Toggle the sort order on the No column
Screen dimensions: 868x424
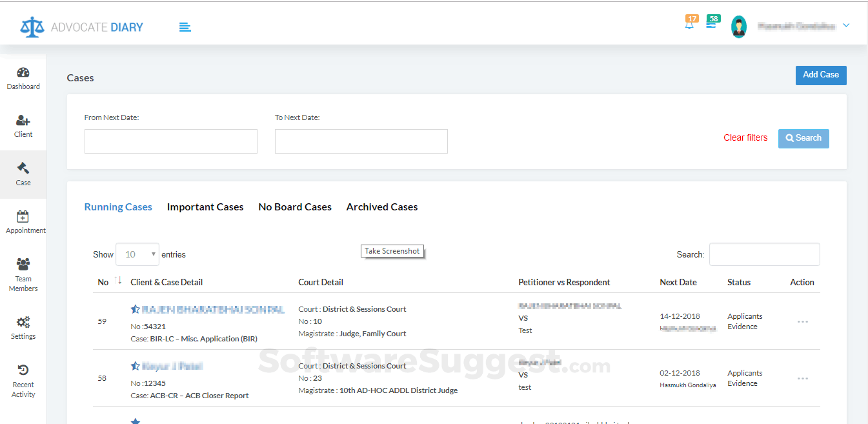click(119, 280)
